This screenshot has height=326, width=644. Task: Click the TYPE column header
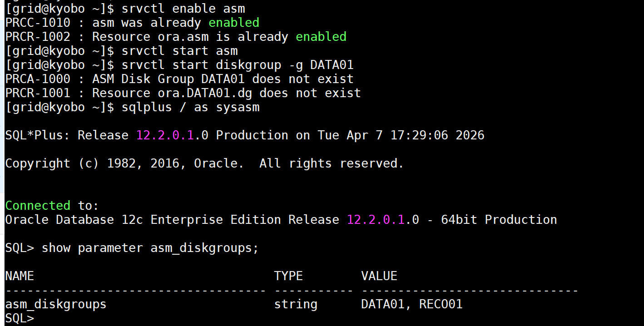point(288,276)
